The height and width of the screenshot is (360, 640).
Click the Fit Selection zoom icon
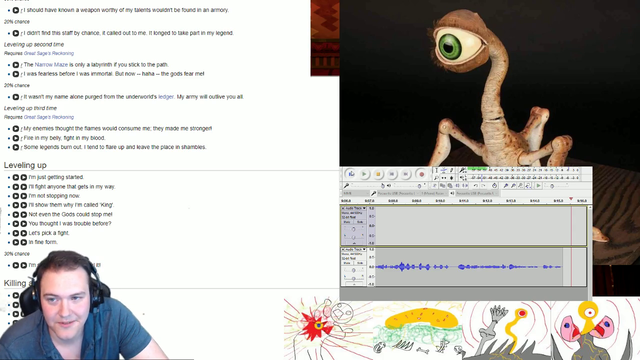[520, 186]
